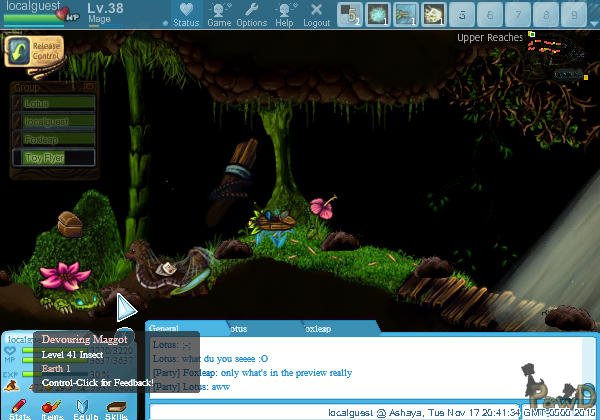Click the Group panel header
Viewport: 600px width, 420px height.
point(54,87)
